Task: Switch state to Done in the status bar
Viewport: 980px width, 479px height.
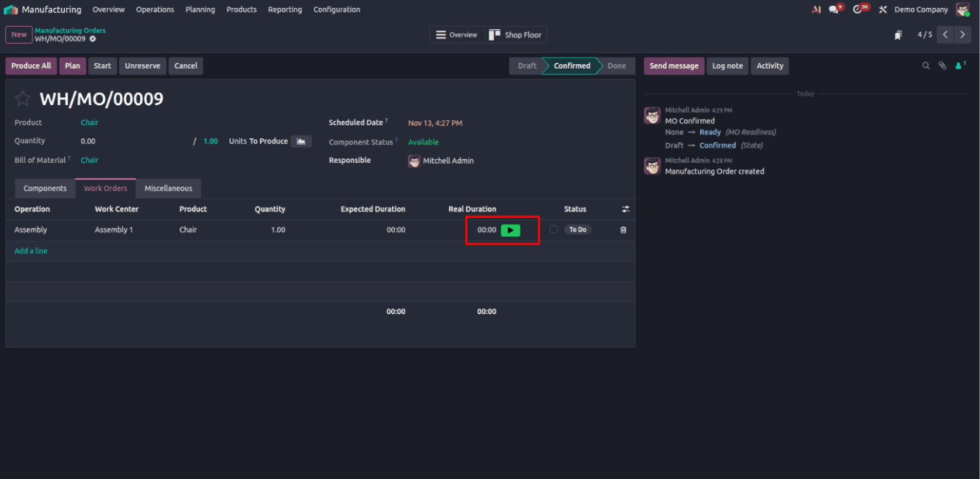Action: tap(616, 66)
